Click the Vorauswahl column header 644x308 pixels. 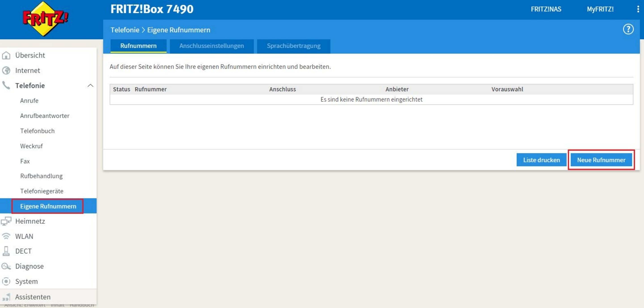pos(507,89)
